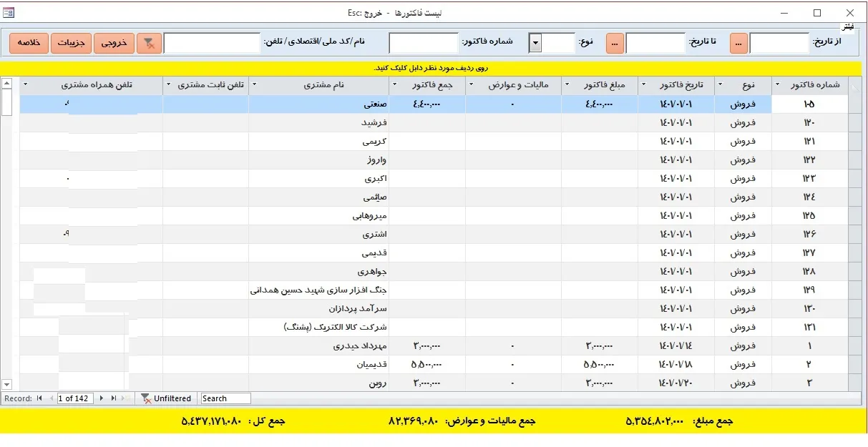Image resolution: width=868 pixels, height=447 pixels.
Task: Expand the 'نام مشتری' column filter arrow
Action: click(255, 85)
